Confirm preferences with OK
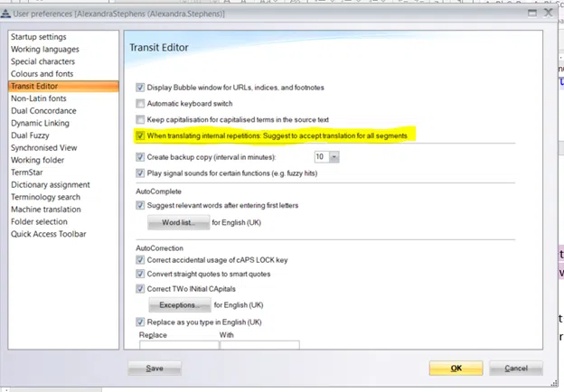Viewport: 564px width, 392px height. 456,369
